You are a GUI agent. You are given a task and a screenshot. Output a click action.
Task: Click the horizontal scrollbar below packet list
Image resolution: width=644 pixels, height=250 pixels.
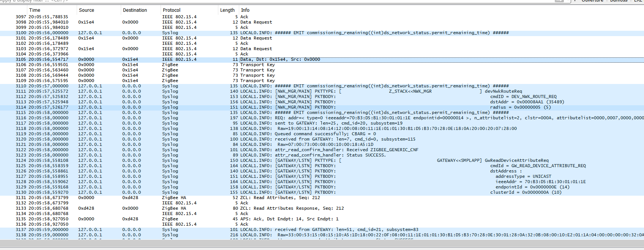coord(322,243)
